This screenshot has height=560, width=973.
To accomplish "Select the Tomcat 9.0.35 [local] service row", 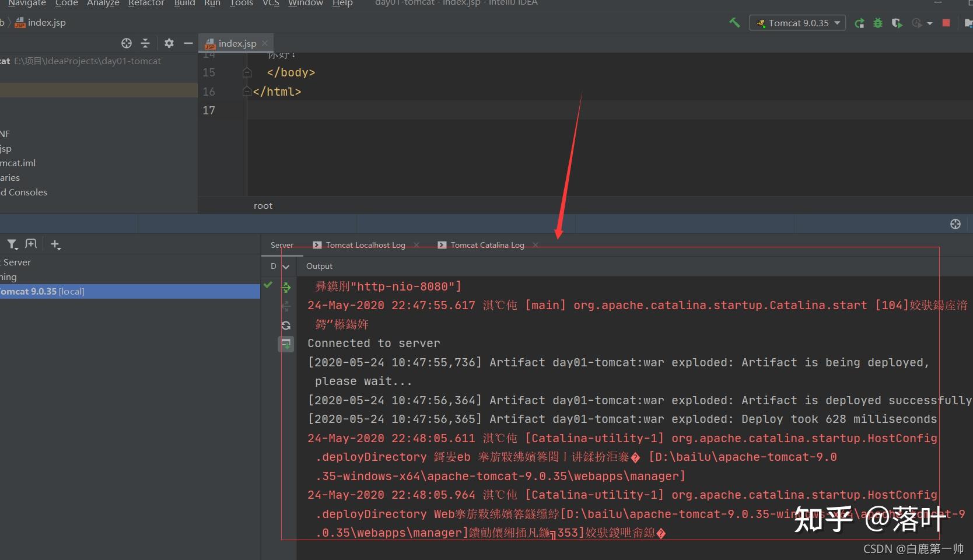I will pos(129,291).
